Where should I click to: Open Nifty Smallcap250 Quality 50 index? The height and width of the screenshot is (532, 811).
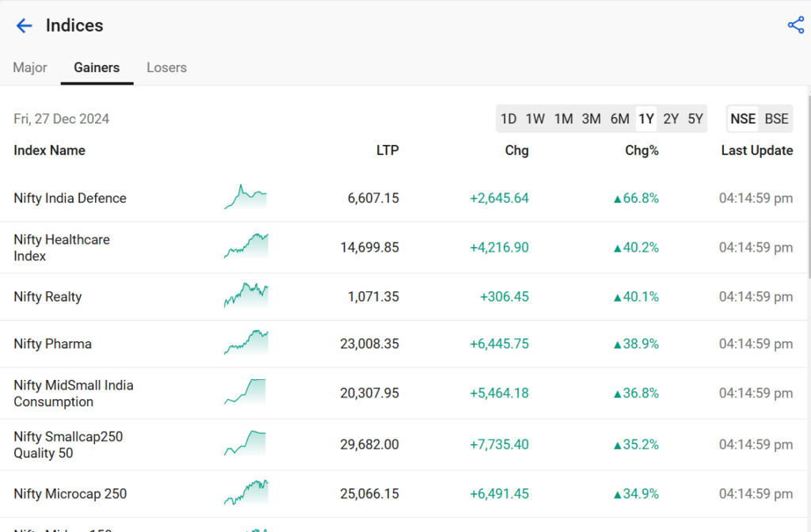coord(68,445)
